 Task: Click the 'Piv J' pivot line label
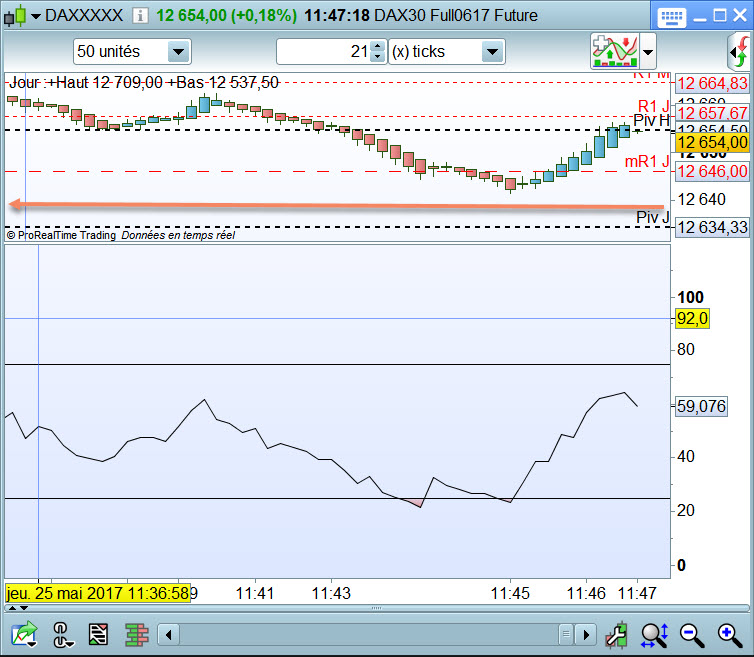pyautogui.click(x=652, y=217)
